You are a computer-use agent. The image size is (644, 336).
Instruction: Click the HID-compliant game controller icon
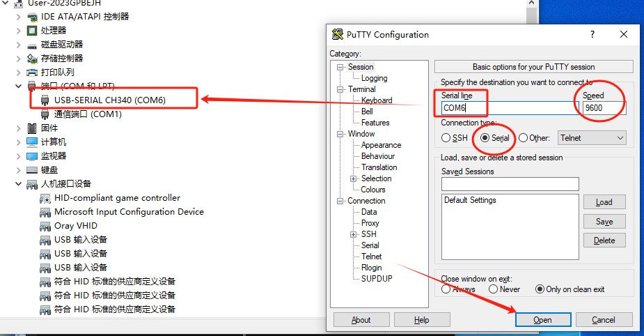(x=45, y=198)
